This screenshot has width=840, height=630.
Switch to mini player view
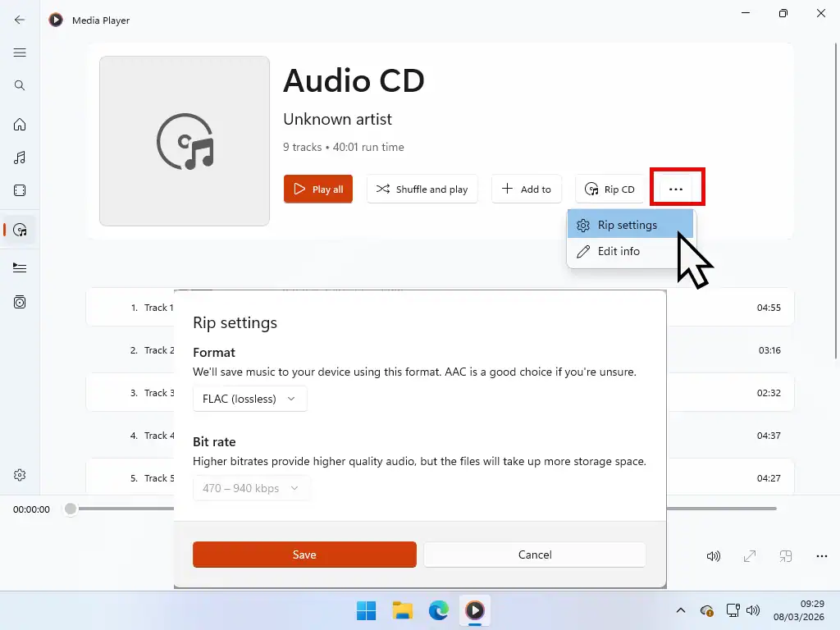point(785,555)
